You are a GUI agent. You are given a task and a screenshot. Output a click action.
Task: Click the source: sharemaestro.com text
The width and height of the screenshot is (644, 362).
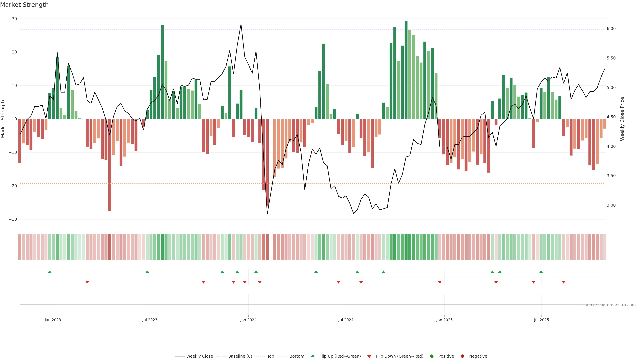pos(609,305)
